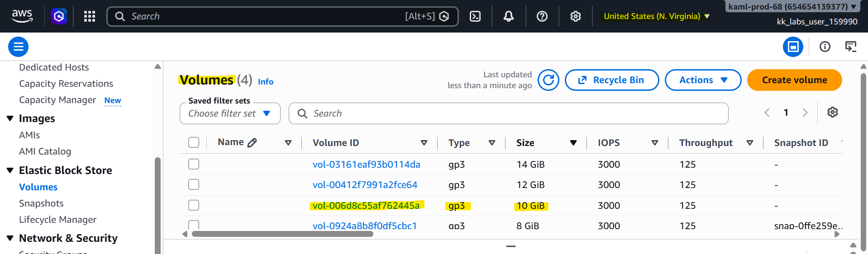Grab the split panel resize handle

pyautogui.click(x=511, y=246)
